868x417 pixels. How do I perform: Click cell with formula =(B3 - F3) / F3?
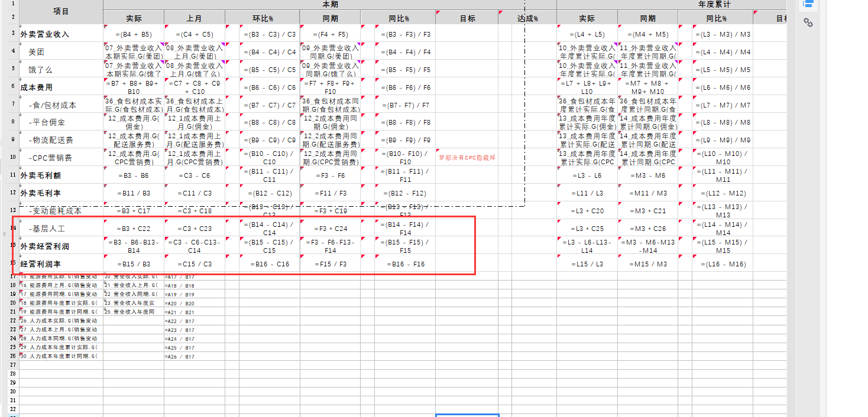[x=406, y=34]
